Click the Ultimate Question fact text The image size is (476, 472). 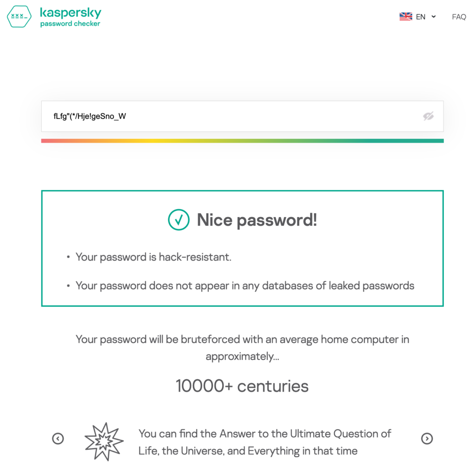point(264,442)
